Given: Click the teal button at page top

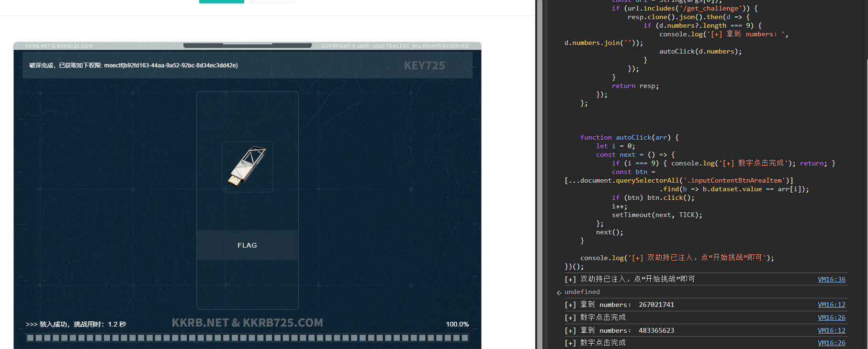Looking at the screenshot, I should point(221,1).
